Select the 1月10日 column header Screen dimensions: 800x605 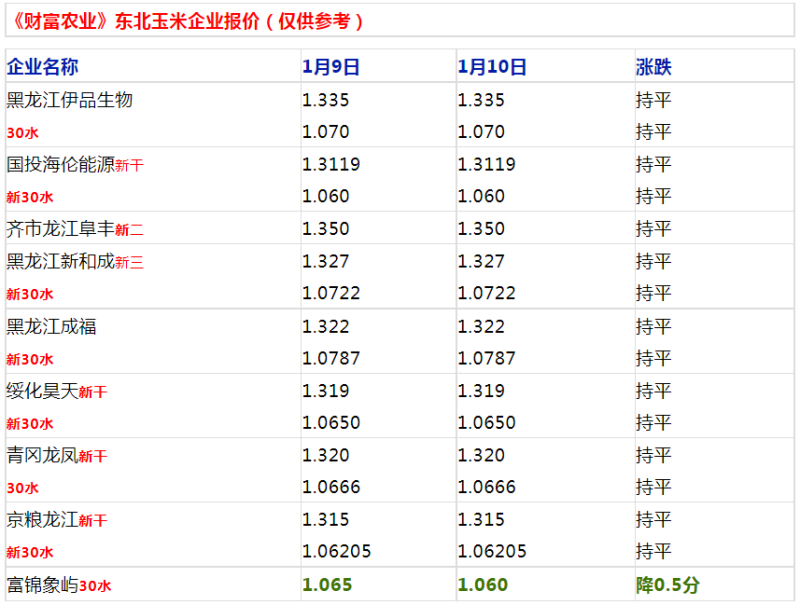[x=492, y=67]
